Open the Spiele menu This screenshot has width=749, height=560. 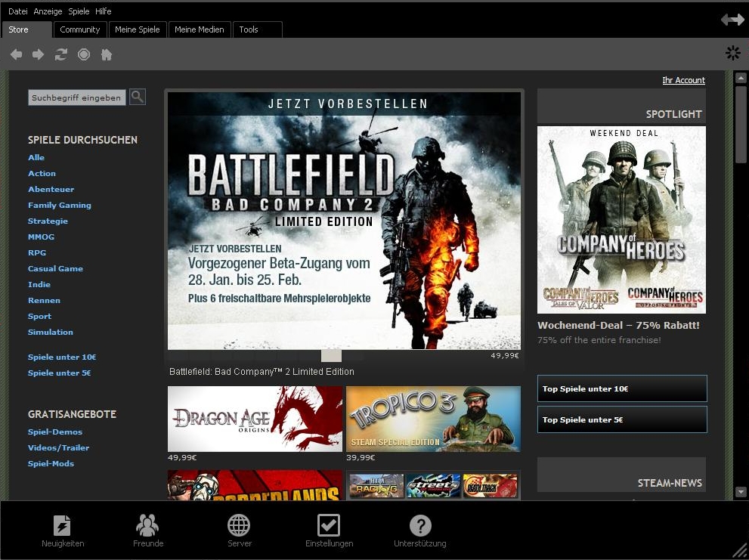pos(79,11)
